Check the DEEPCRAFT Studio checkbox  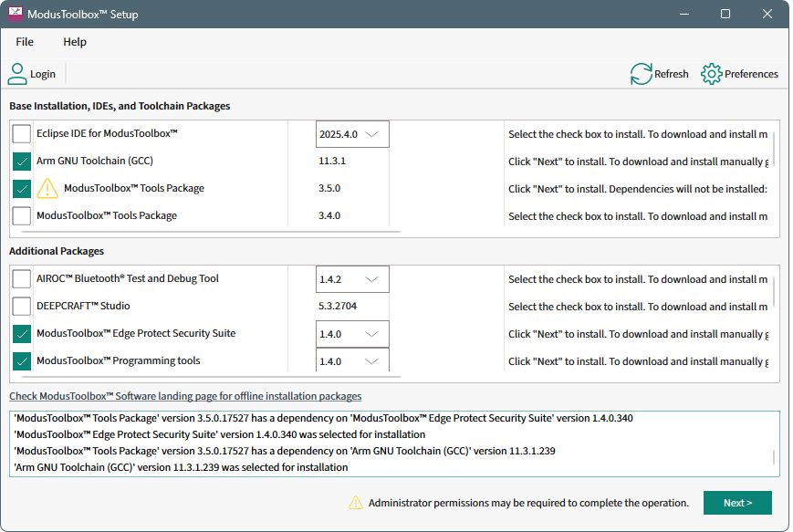tap(22, 307)
